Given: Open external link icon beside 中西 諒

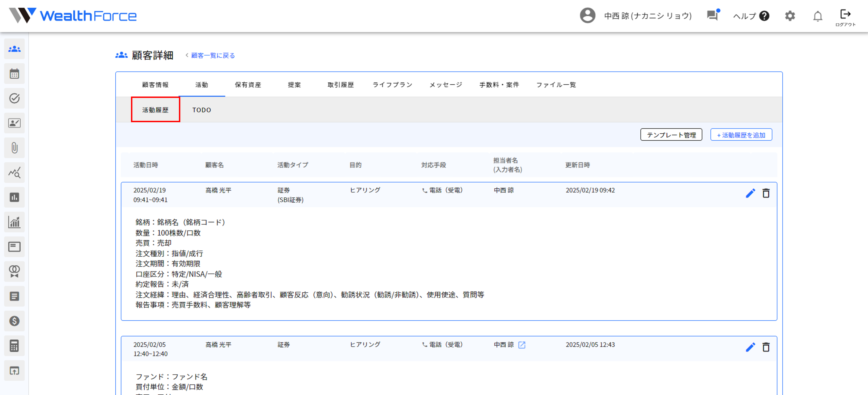Looking at the screenshot, I should pyautogui.click(x=522, y=345).
